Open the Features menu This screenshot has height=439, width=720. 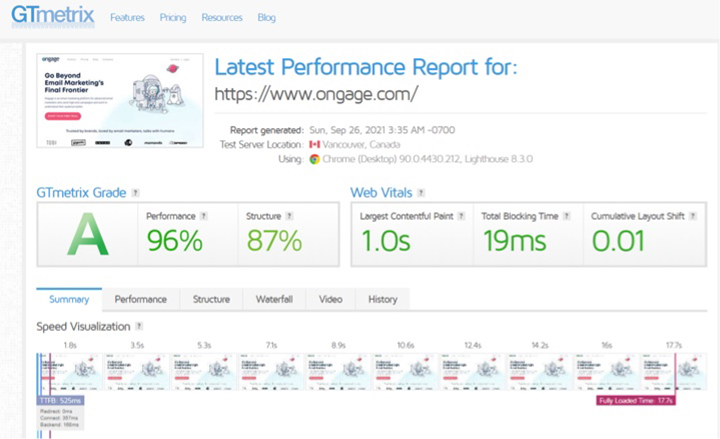(x=127, y=18)
